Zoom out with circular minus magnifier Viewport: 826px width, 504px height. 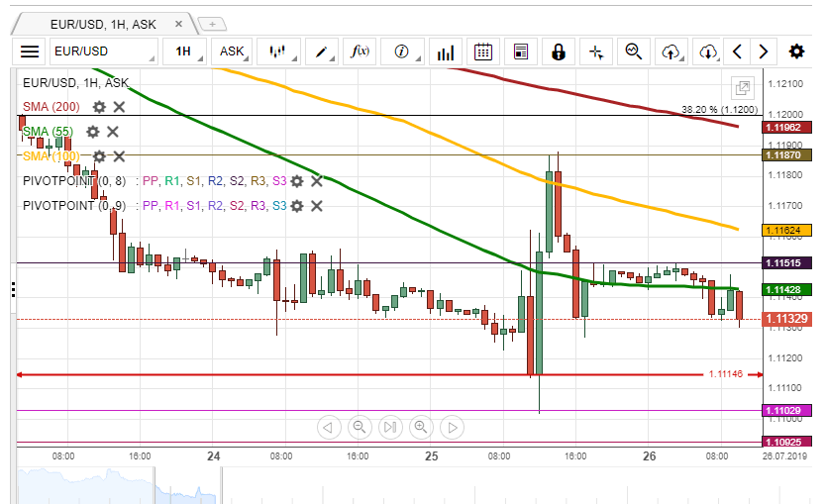point(360,427)
